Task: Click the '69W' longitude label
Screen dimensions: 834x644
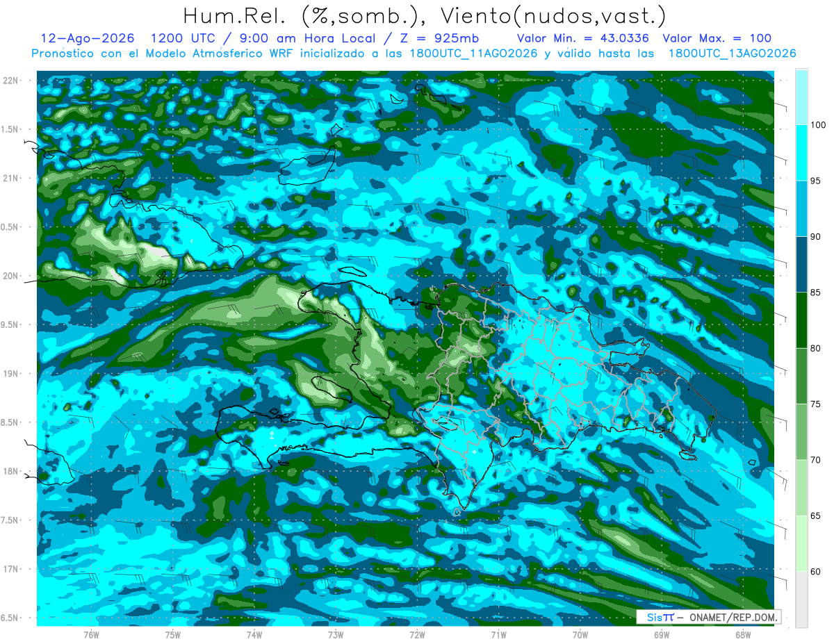Action: click(x=662, y=635)
